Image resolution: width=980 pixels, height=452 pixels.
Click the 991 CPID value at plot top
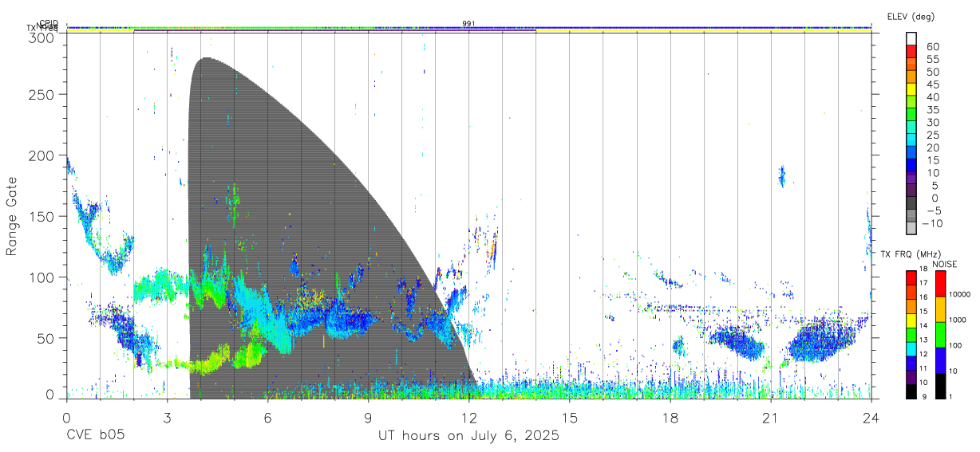point(468,24)
